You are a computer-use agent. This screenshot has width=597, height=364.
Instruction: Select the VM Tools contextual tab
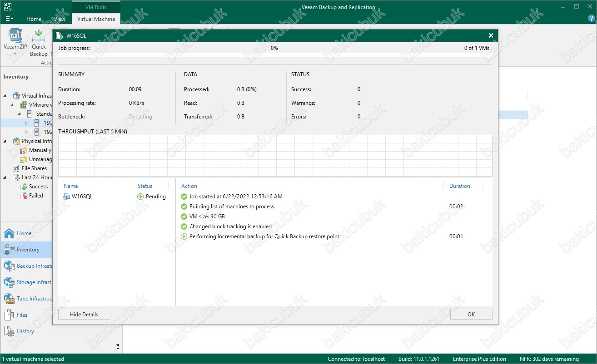click(96, 7)
